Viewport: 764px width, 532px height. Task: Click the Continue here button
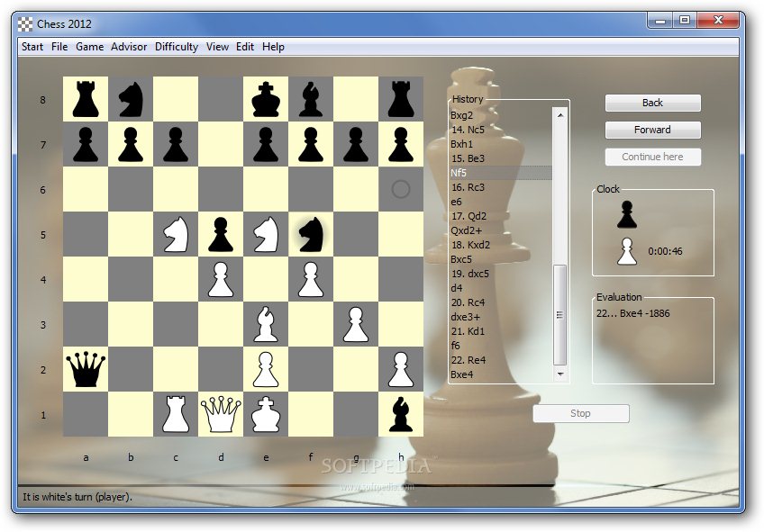click(652, 157)
